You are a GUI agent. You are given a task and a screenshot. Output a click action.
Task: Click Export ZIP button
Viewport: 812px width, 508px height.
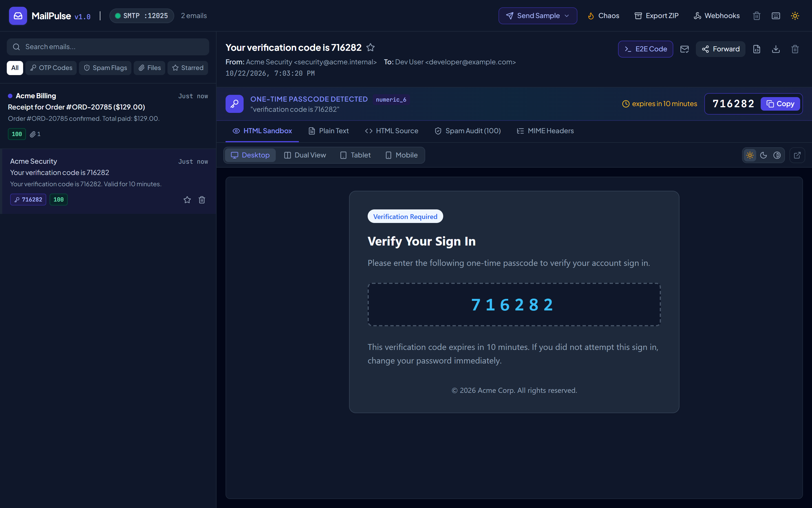pyautogui.click(x=656, y=16)
